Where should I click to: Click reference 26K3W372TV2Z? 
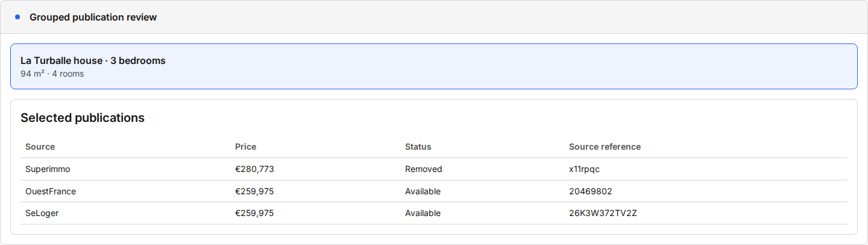tap(603, 213)
